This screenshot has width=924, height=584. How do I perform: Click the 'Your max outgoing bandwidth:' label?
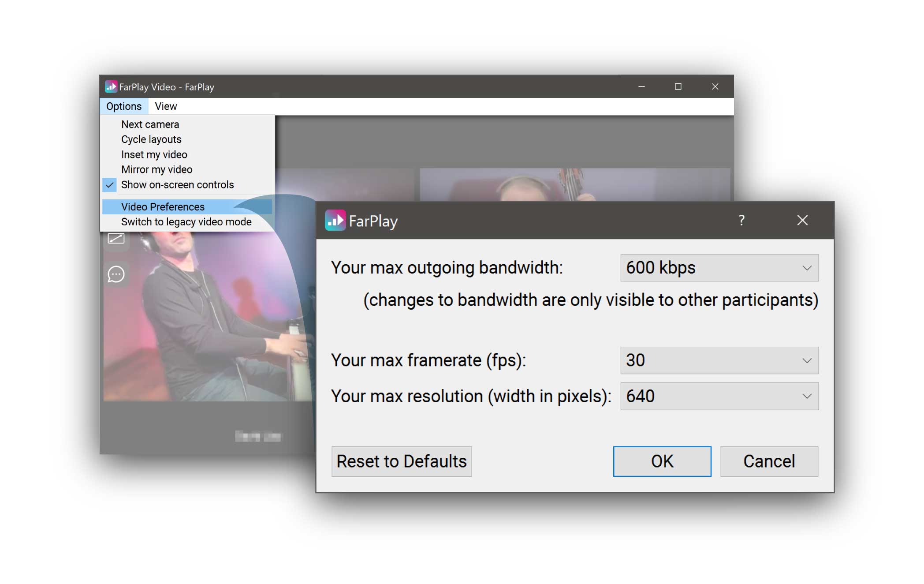447,268
